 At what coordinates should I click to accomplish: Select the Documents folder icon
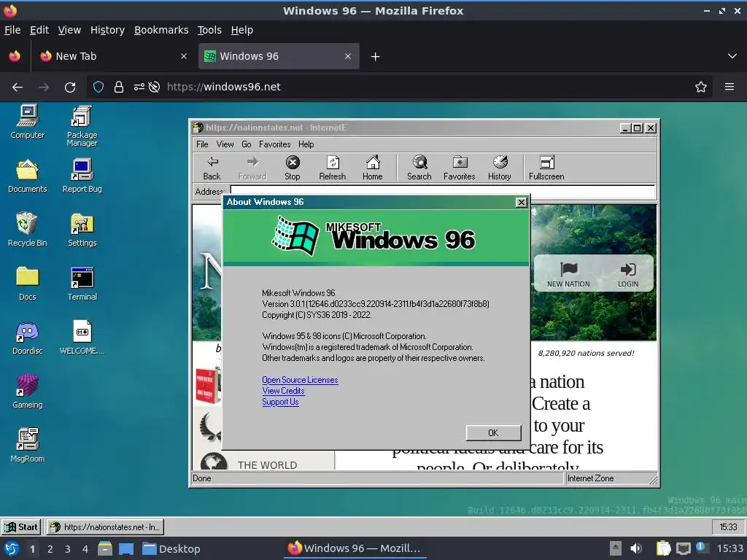[28, 176]
